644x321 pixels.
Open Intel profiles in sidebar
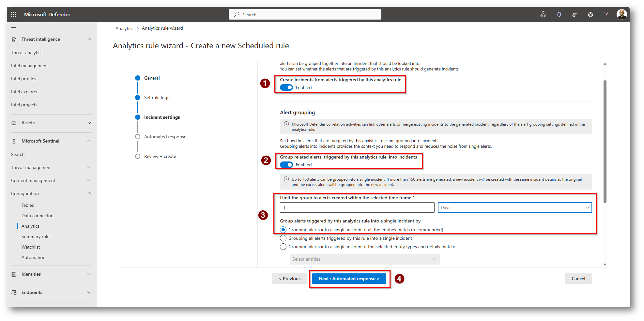(x=23, y=79)
